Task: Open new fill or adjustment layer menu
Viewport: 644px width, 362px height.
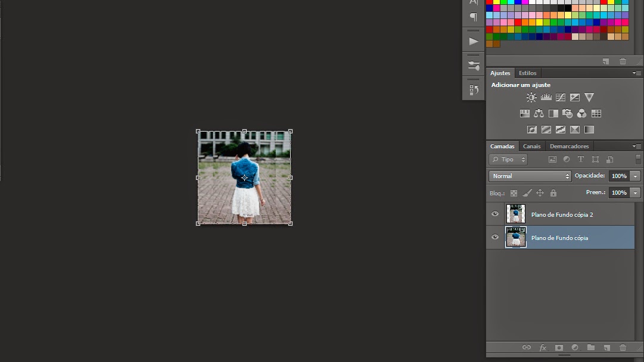Action: click(x=574, y=347)
